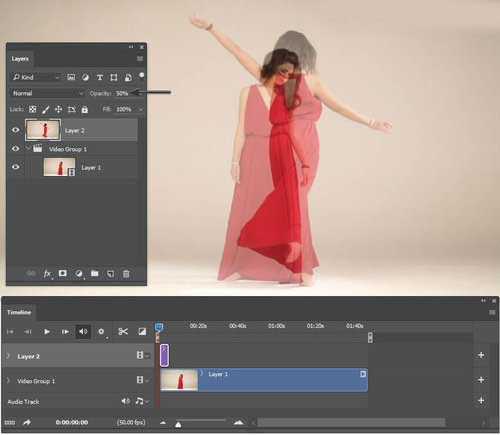Add media to Video Group 1 track

pos(481,380)
